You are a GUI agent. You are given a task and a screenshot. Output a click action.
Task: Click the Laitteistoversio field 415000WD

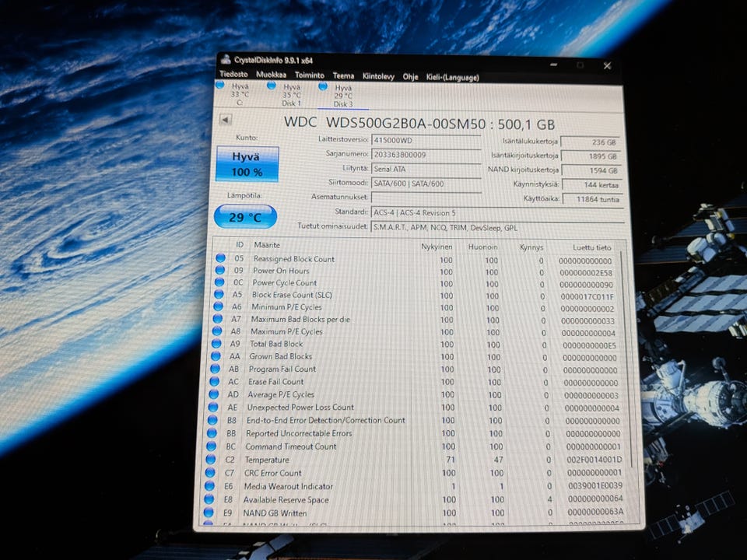[426, 141]
